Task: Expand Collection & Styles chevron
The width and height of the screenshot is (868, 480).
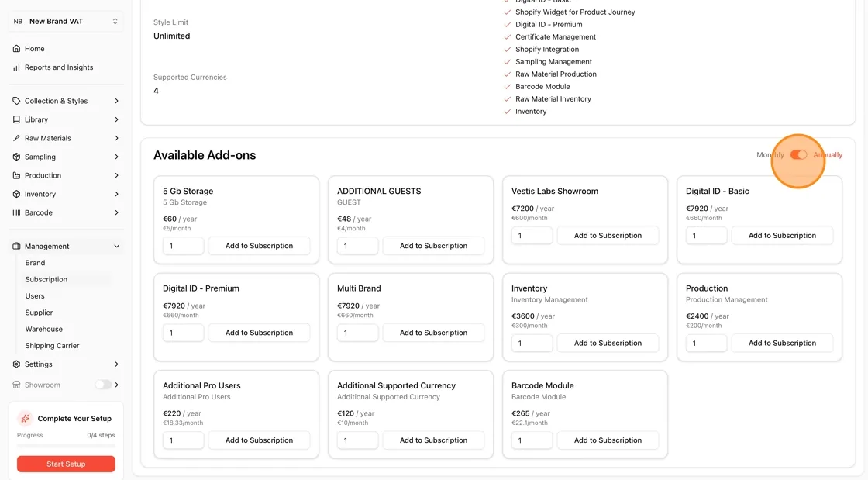Action: click(x=116, y=101)
